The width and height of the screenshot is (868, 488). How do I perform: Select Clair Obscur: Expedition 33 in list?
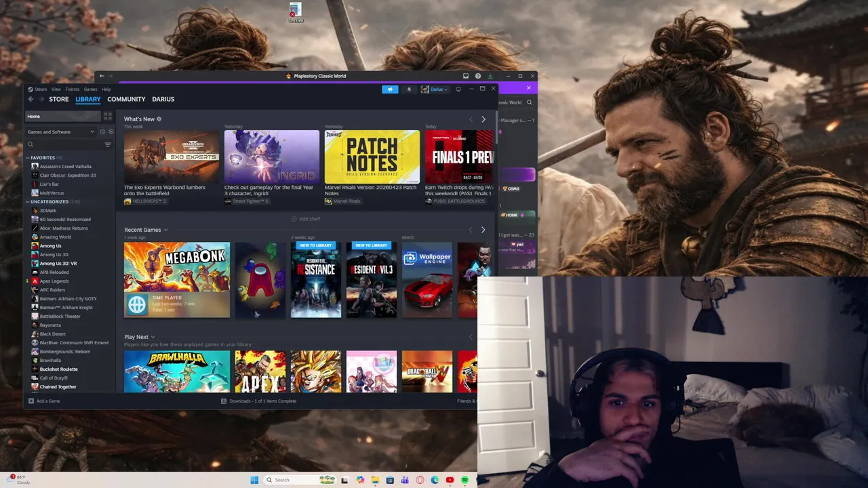point(67,176)
